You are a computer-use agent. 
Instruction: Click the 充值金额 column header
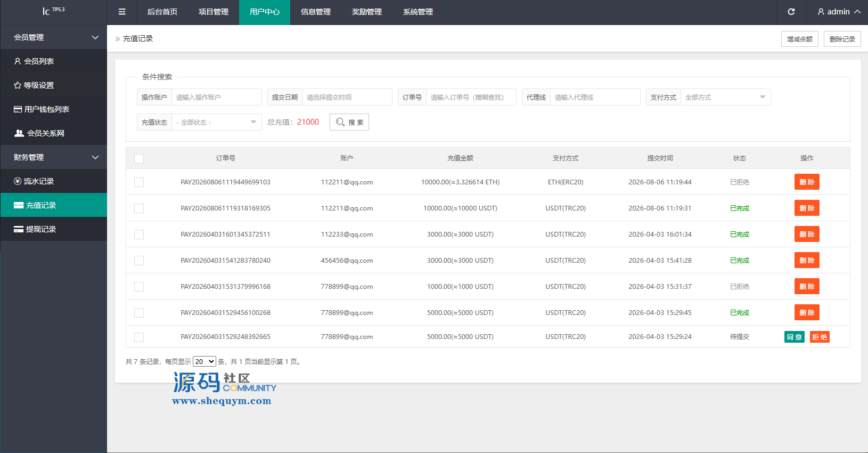pos(460,158)
